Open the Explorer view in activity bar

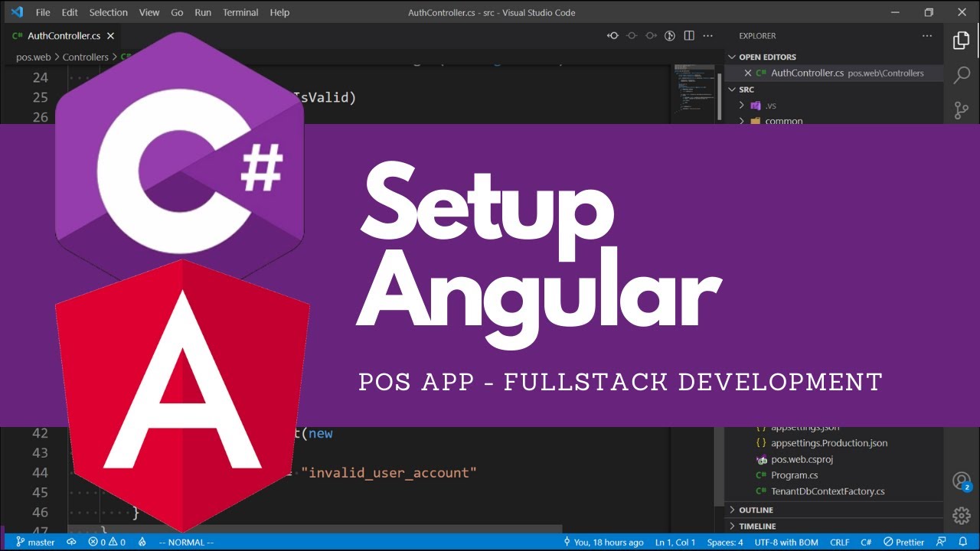(962, 40)
